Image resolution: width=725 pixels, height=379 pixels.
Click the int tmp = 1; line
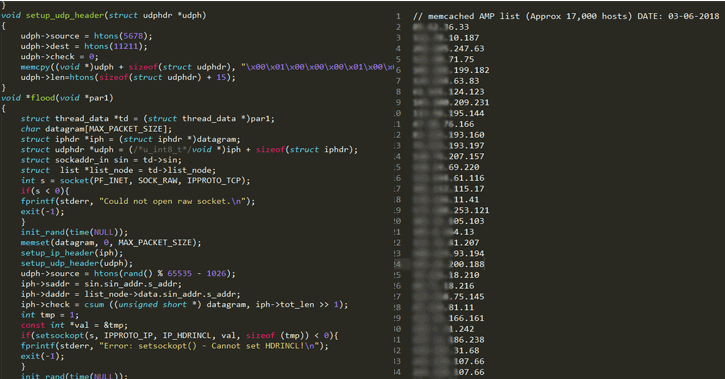49,315
